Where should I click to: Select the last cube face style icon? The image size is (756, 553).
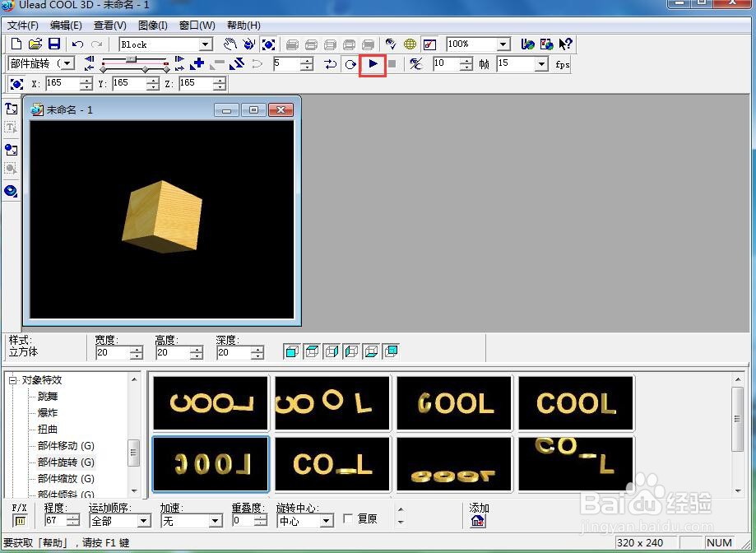[x=391, y=351]
